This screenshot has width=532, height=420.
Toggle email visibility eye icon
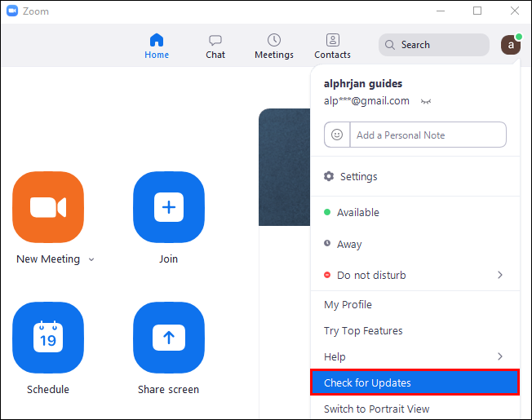425,101
